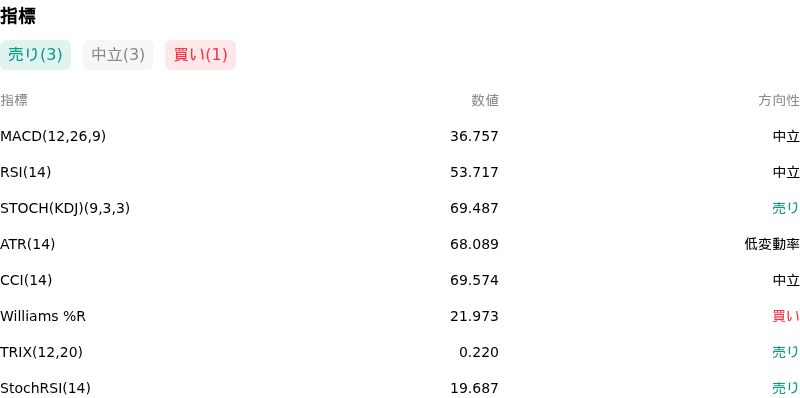Select the ATR(14) indicator row
Screen dimensions: 800x398
[400, 244]
